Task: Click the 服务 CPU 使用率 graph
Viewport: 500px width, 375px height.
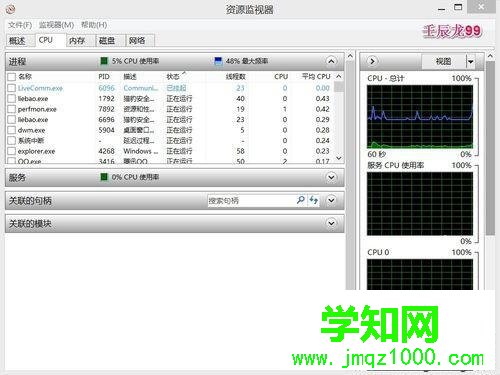Action: pos(420,204)
